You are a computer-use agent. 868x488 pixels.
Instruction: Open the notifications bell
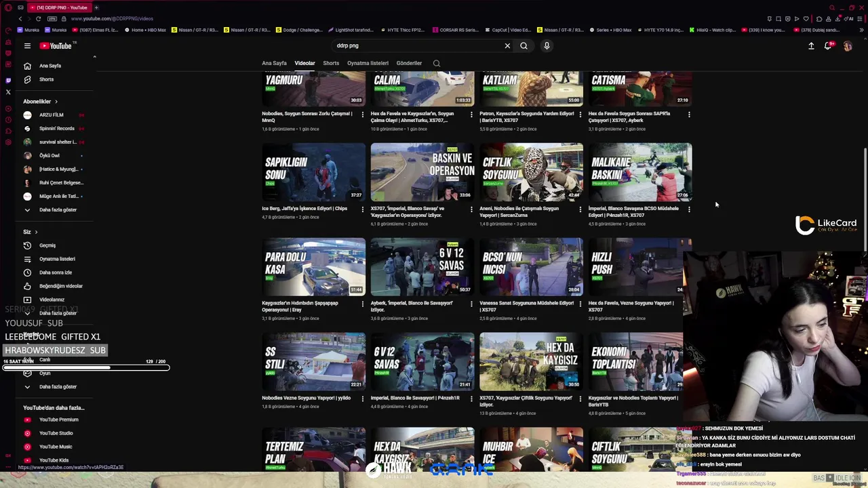point(828,45)
